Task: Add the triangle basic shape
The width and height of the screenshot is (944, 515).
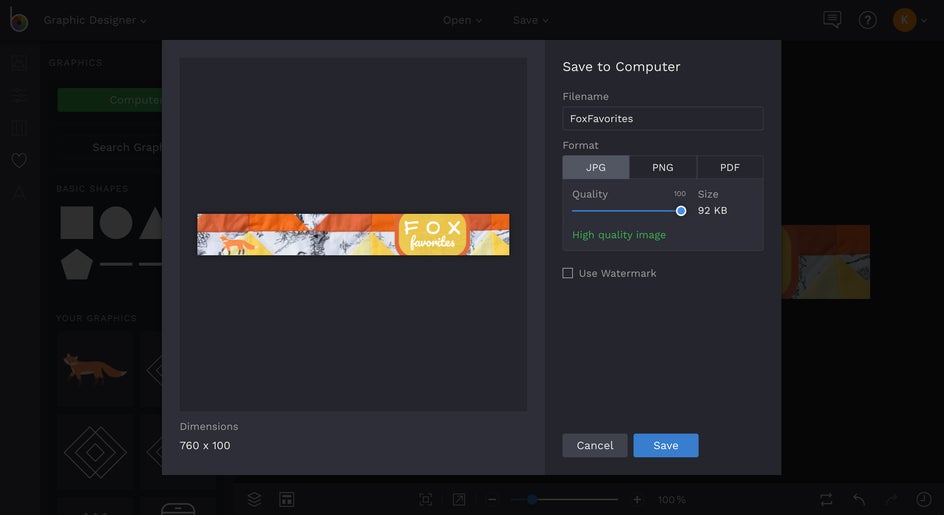Action: (152, 222)
